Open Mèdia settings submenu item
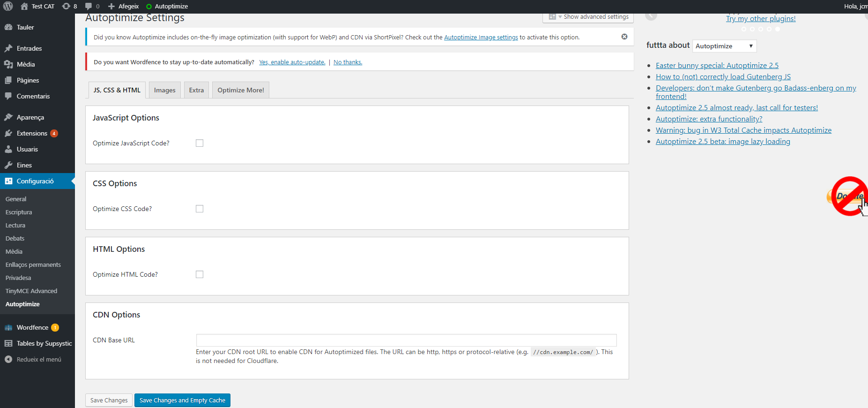Viewport: 868px width, 408px height. click(x=14, y=251)
